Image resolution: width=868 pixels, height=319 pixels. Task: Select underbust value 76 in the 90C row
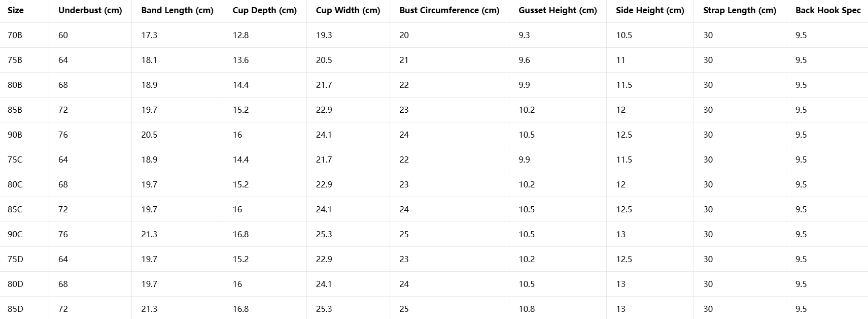(63, 234)
